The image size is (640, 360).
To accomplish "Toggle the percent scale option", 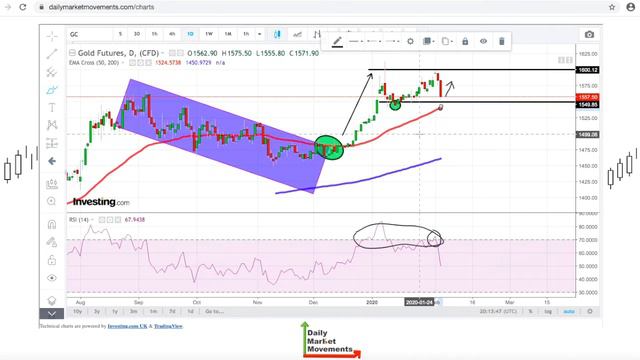I will coord(530,311).
